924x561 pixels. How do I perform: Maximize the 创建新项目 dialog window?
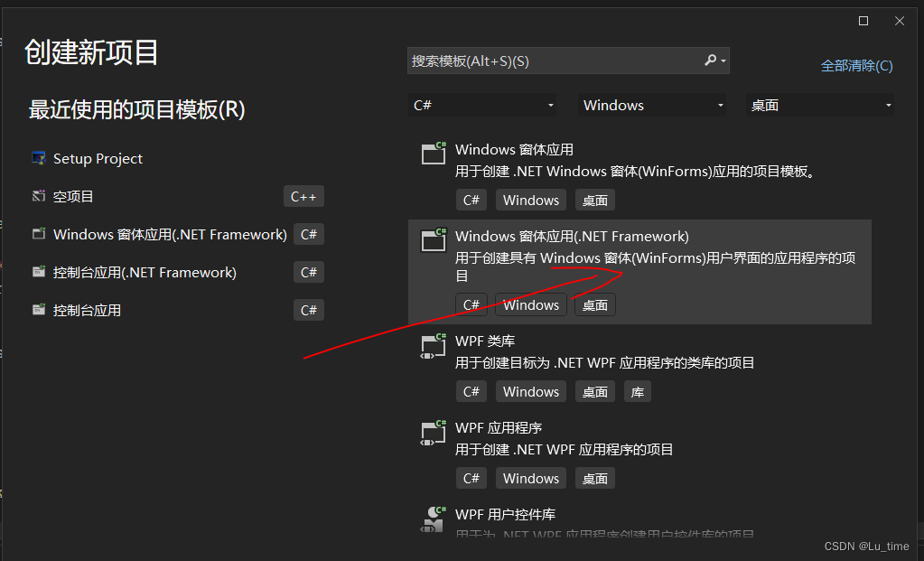(863, 21)
